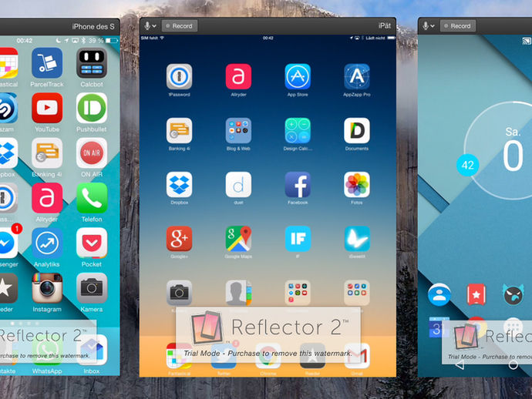Screen dimensions: 532x399
Task: Open Pushbullet app on iPhone window
Action: [92, 108]
